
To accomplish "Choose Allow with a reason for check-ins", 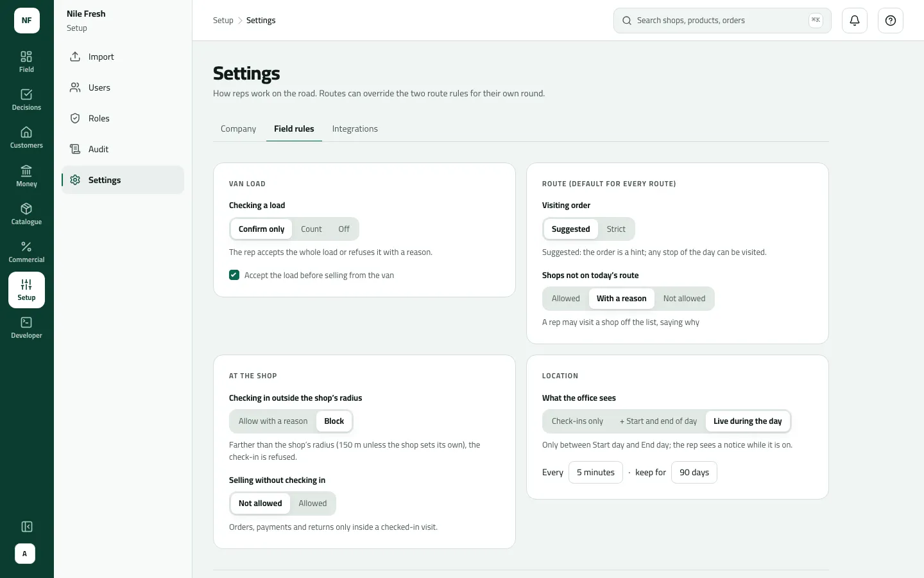I will pyautogui.click(x=273, y=421).
